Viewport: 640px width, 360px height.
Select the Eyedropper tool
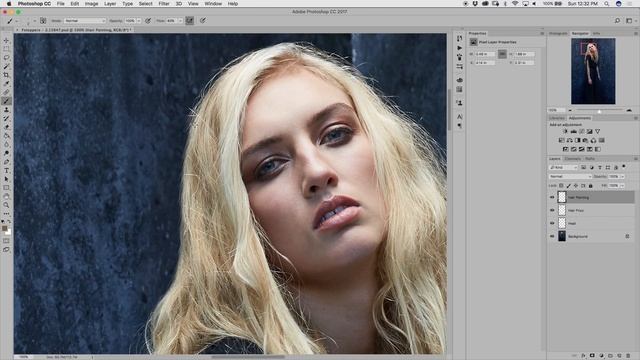[6, 83]
